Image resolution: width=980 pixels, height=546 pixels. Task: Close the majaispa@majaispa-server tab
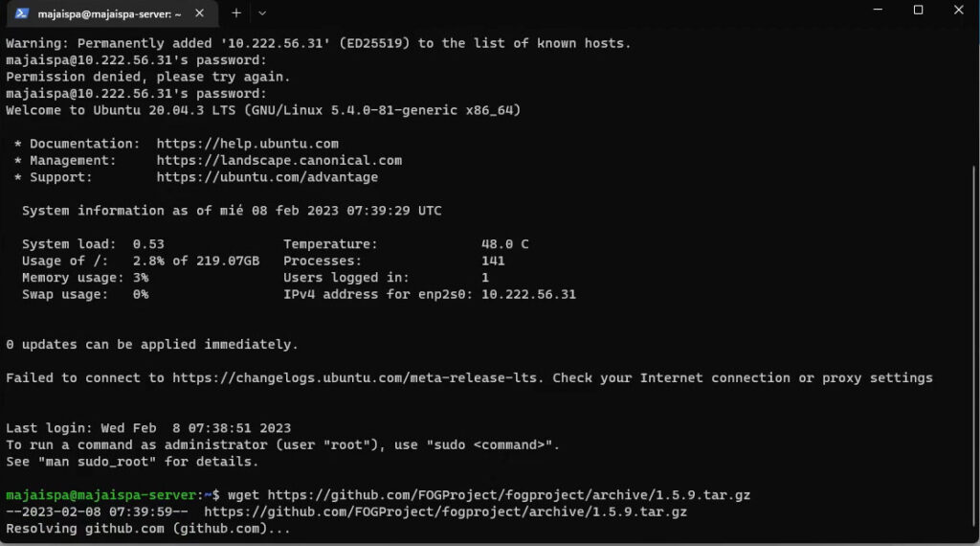click(200, 13)
